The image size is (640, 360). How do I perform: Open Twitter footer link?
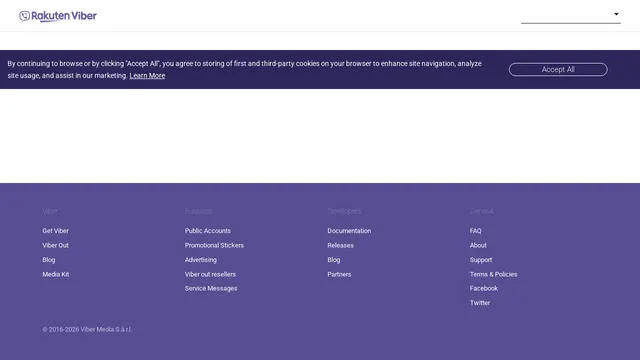[x=480, y=303]
